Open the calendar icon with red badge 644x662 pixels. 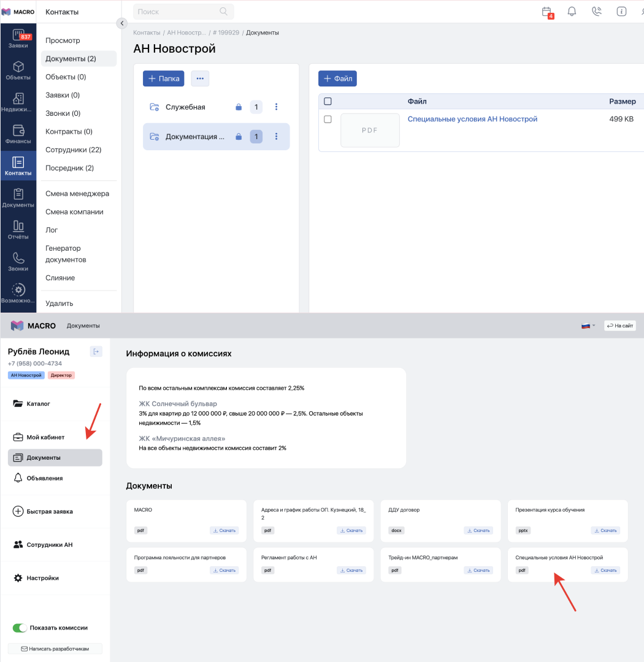[x=547, y=12]
